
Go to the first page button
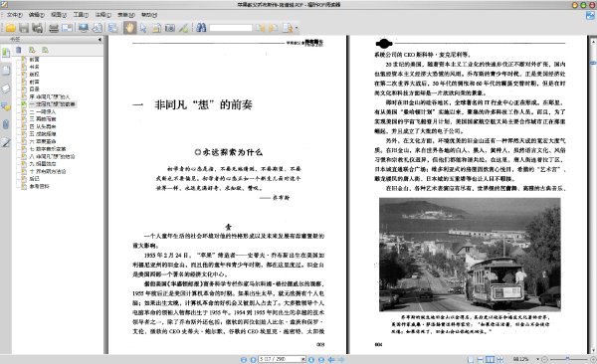244,359
